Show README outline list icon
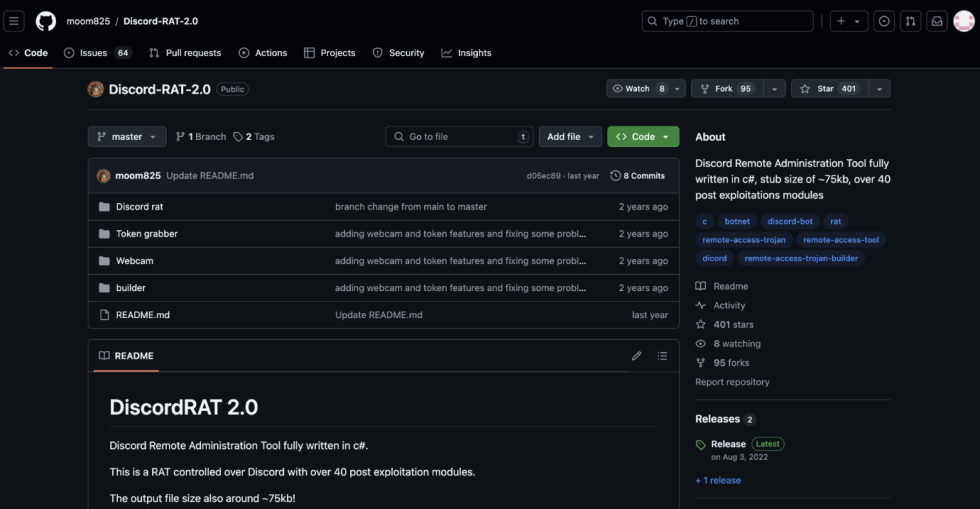This screenshot has height=509, width=980. 662,356
